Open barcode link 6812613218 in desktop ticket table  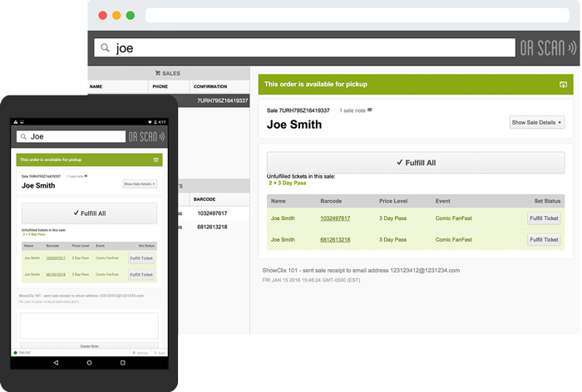click(335, 239)
